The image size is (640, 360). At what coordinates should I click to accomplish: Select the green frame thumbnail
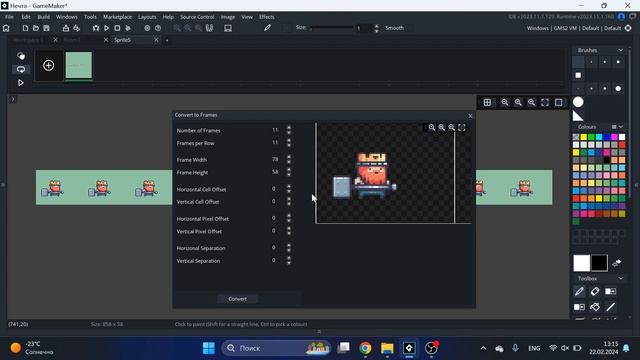[79, 65]
